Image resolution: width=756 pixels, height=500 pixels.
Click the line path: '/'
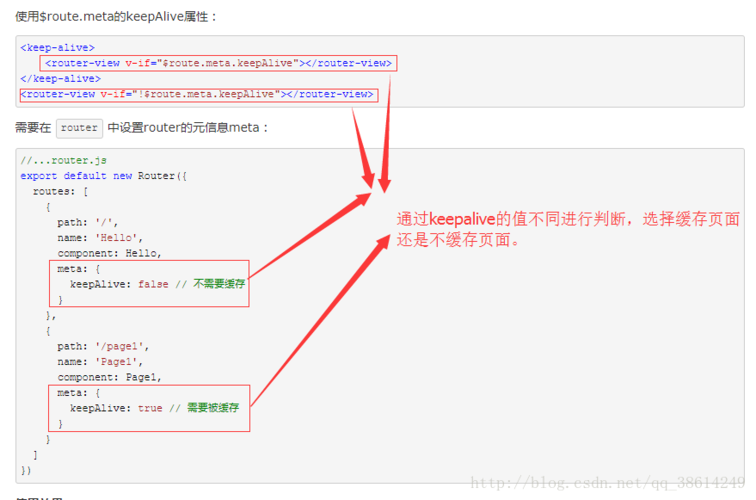[87, 222]
